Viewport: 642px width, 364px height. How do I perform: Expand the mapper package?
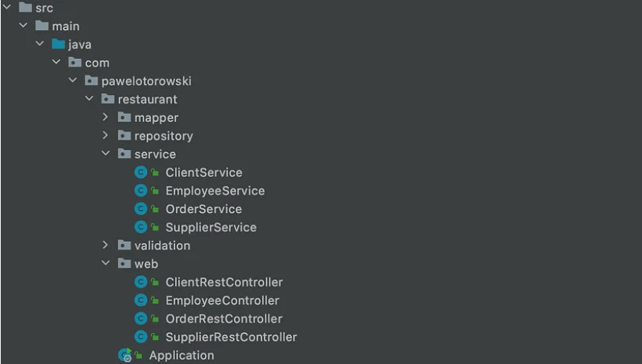click(x=106, y=118)
